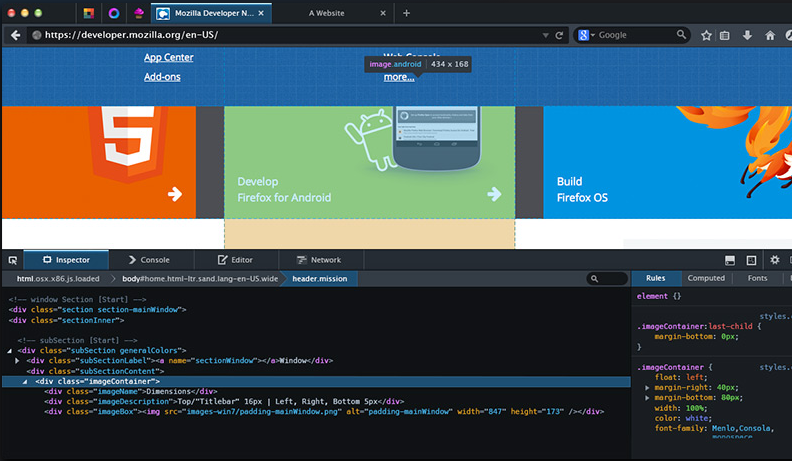The image size is (792, 461).
Task: Expand the margin-right rule shorthand arrow
Action: tap(647, 388)
